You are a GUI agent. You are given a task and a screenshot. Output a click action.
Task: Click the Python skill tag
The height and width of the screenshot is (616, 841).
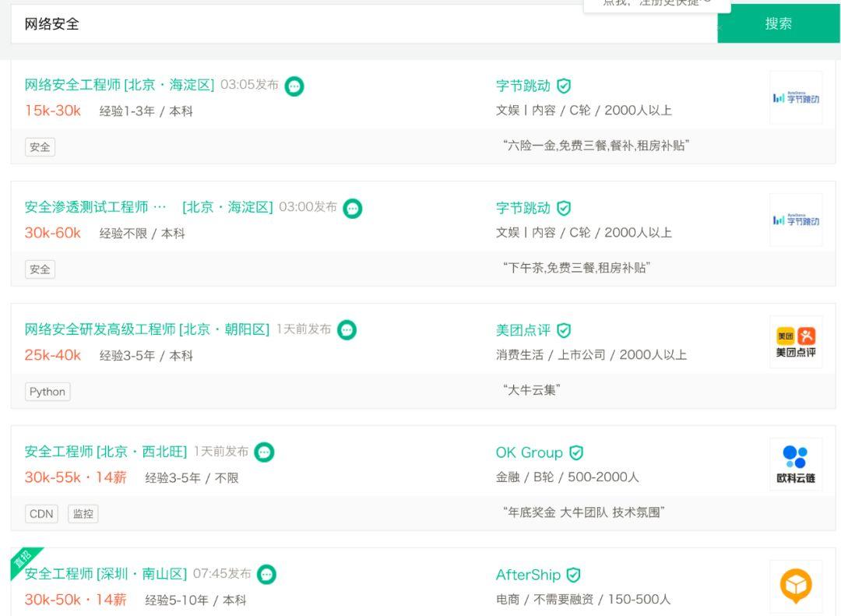(48, 392)
